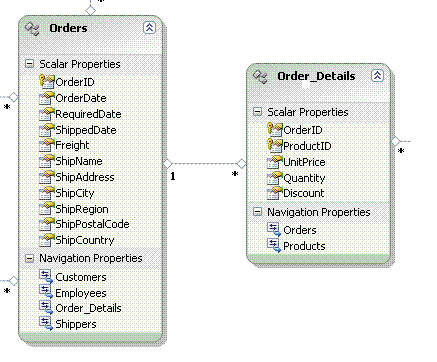Select the ShipPostalCode property
437x362 pixels.
(92, 224)
